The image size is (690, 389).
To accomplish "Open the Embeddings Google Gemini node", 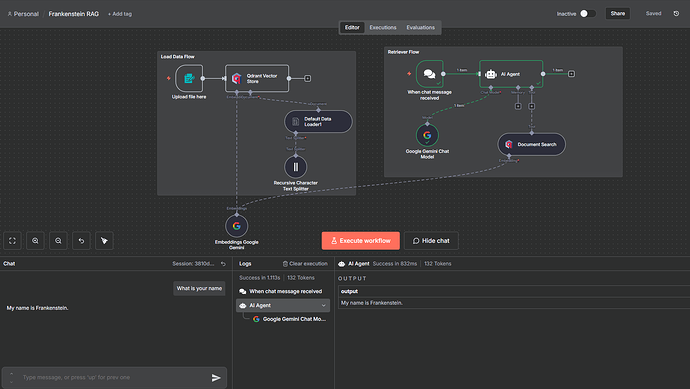I will [236, 226].
